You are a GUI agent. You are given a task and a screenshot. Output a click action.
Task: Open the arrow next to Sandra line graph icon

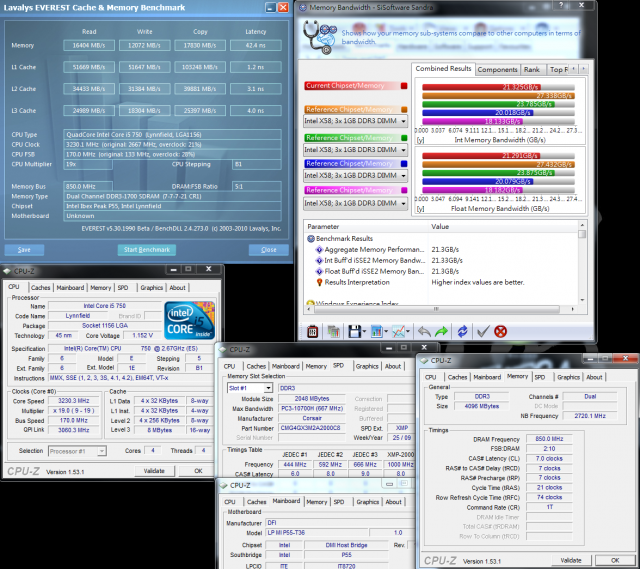(x=408, y=332)
